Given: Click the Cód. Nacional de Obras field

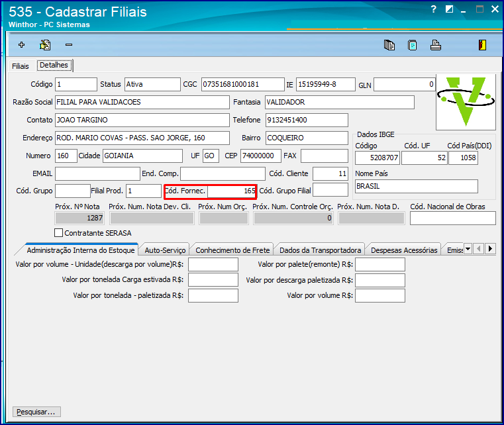Looking at the screenshot, I should tap(452, 218).
